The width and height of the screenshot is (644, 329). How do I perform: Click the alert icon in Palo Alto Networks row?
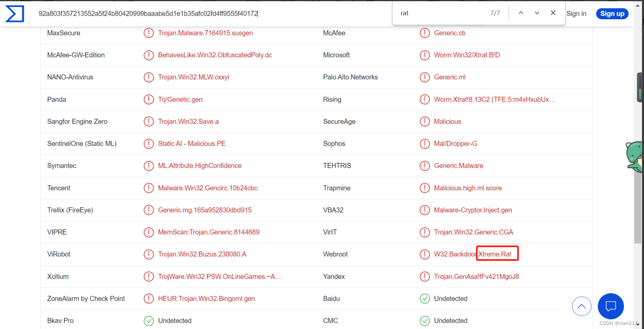(x=425, y=77)
